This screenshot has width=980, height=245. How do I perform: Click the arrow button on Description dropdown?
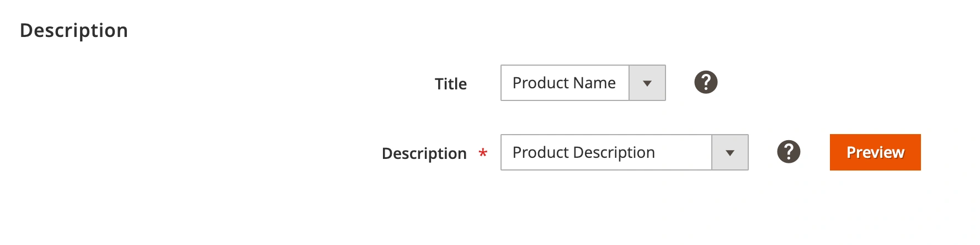(730, 153)
